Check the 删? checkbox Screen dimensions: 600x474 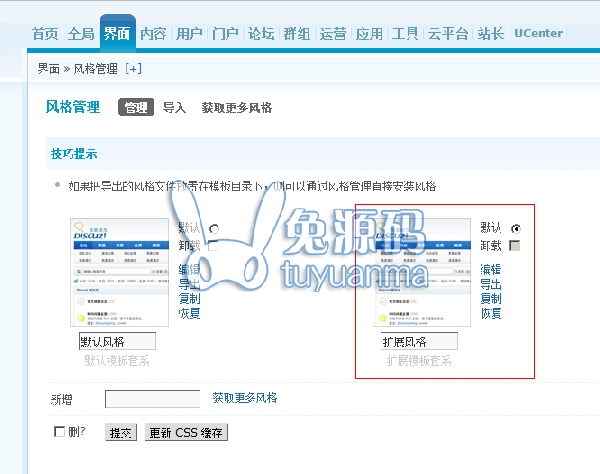coord(59,432)
